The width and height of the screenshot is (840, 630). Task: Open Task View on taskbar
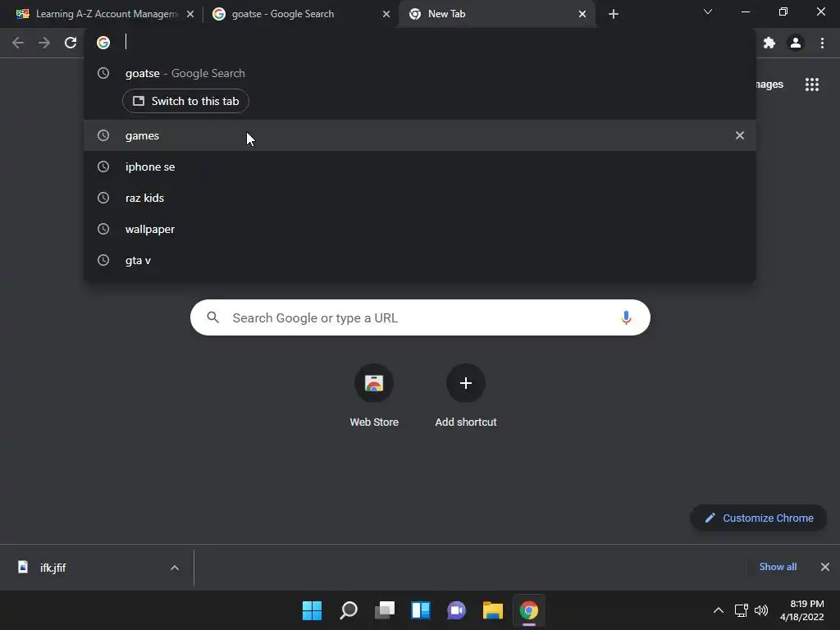pos(385,610)
